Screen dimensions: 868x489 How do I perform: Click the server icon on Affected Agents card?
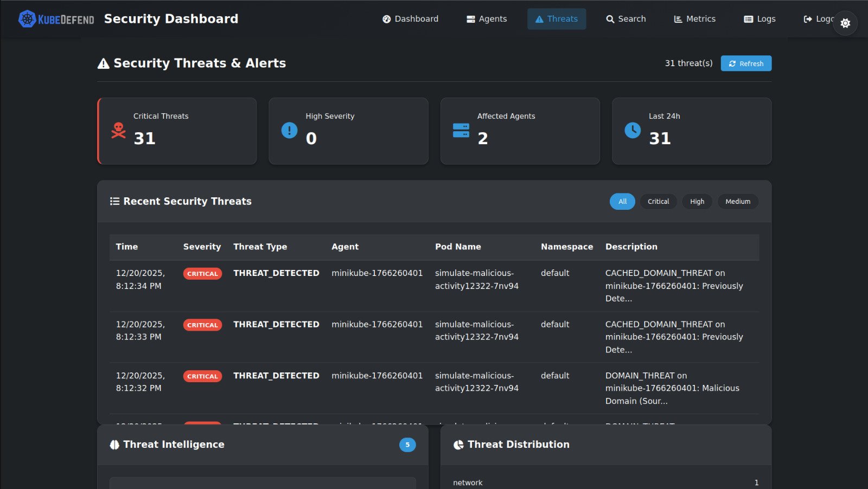(461, 131)
